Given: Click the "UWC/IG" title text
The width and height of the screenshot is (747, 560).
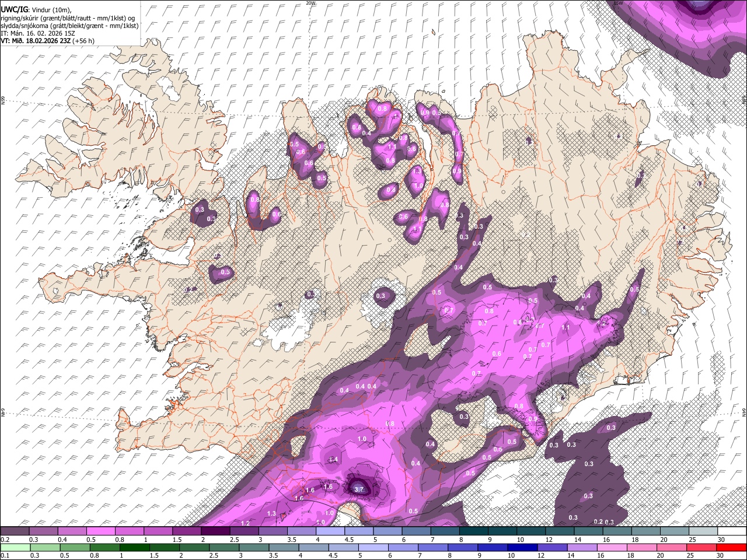Looking at the screenshot, I should 14,10.
